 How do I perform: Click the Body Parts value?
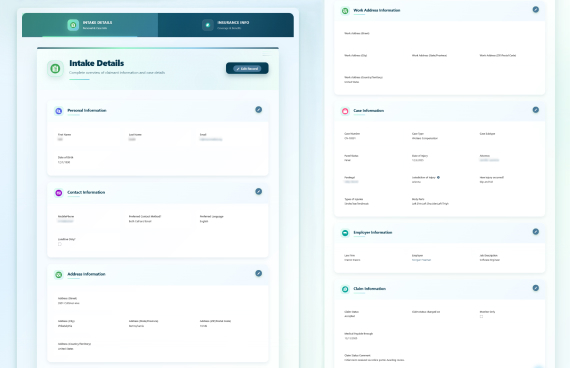(x=430, y=204)
